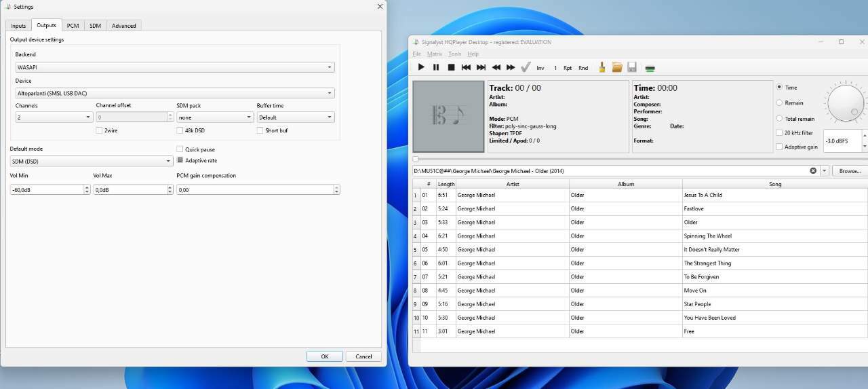Adjust the Vol Min stepper arrows

point(87,189)
